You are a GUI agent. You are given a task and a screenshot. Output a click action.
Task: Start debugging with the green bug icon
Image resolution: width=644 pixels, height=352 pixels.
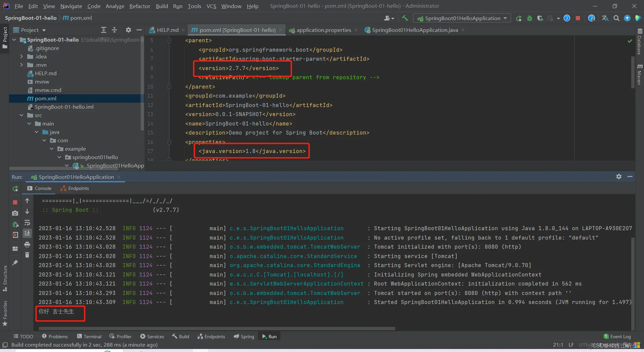(x=529, y=18)
